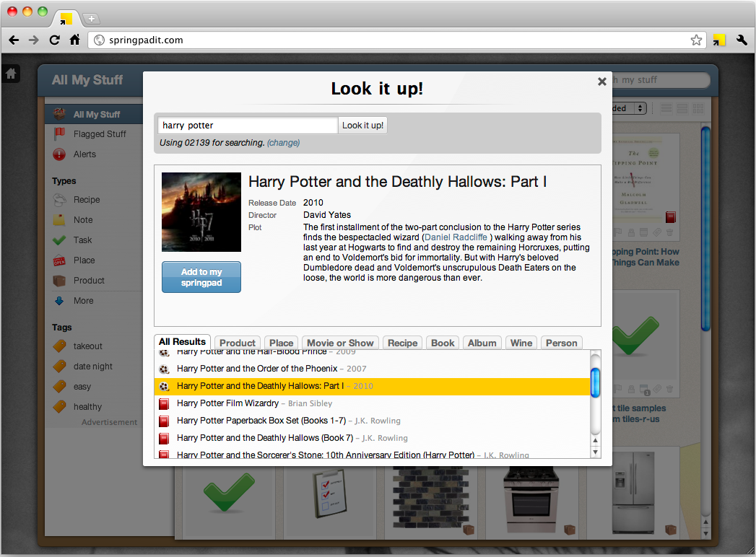Click Add to my springpad button

click(x=201, y=277)
